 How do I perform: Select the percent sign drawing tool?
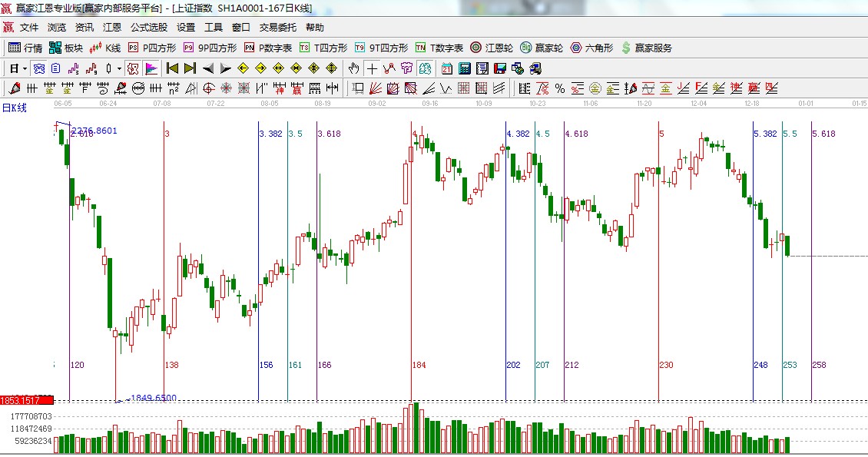pos(559,88)
